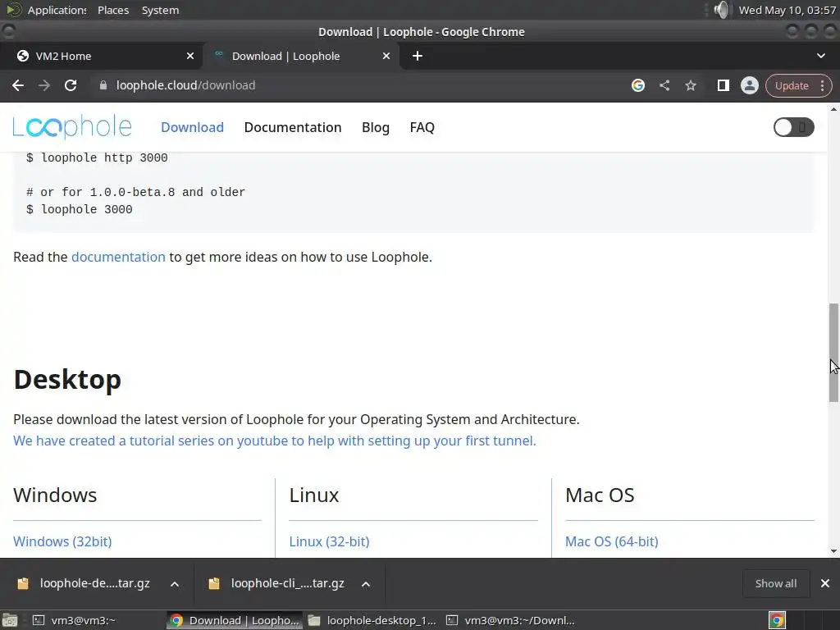
Task: Click the Desktop section heading
Action: (67, 379)
